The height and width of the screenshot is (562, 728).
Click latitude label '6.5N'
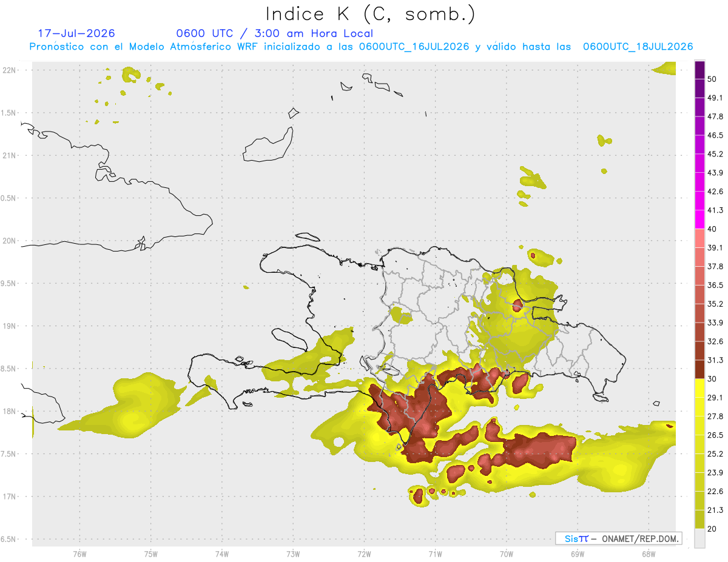click(x=9, y=539)
